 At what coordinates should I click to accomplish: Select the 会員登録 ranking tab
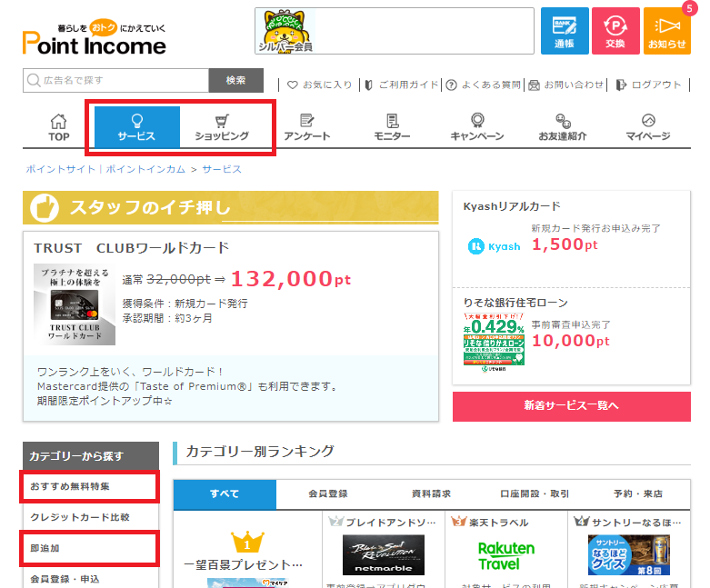(328, 493)
